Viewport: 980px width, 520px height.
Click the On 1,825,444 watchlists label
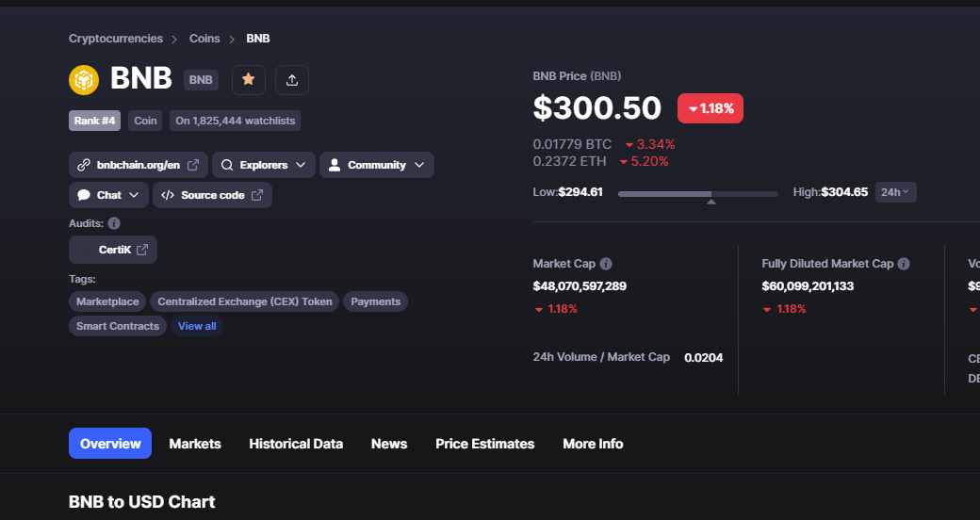pyautogui.click(x=235, y=121)
